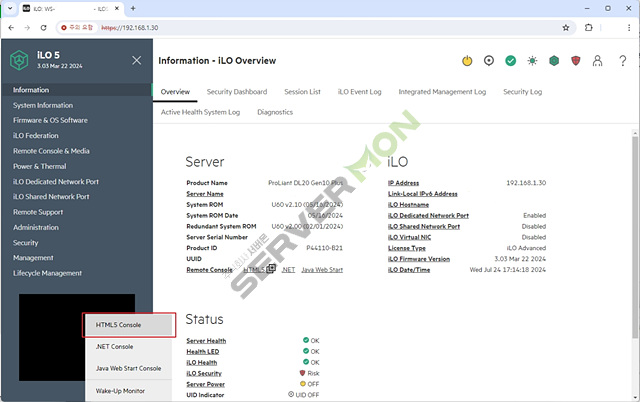The image size is (640, 402).
Task: Open a new browser tab
Action: (133, 8)
